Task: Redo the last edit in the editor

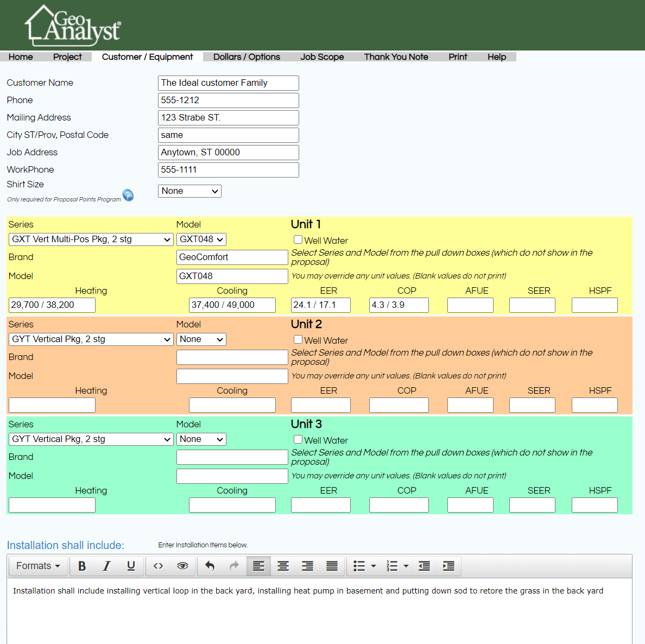Action: pyautogui.click(x=234, y=566)
